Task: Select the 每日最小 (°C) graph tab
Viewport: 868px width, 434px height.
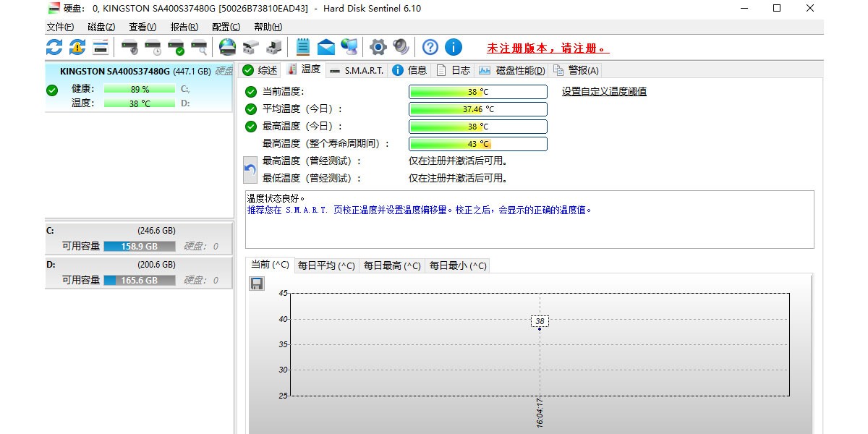Action: click(458, 265)
